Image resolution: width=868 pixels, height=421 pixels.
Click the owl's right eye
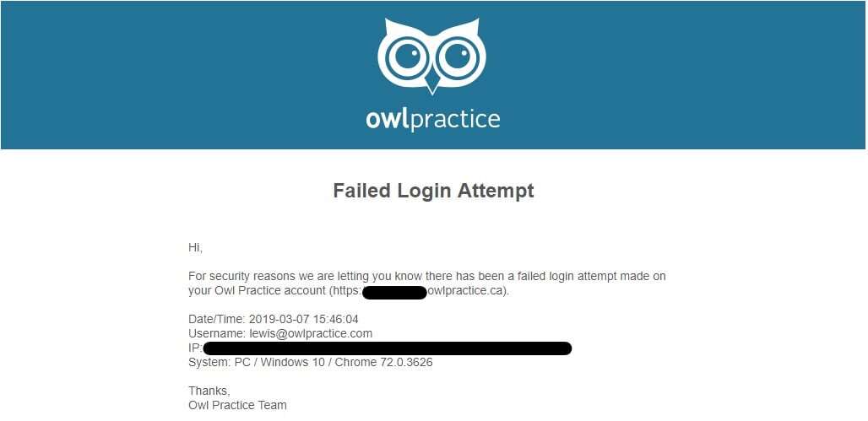pos(458,57)
